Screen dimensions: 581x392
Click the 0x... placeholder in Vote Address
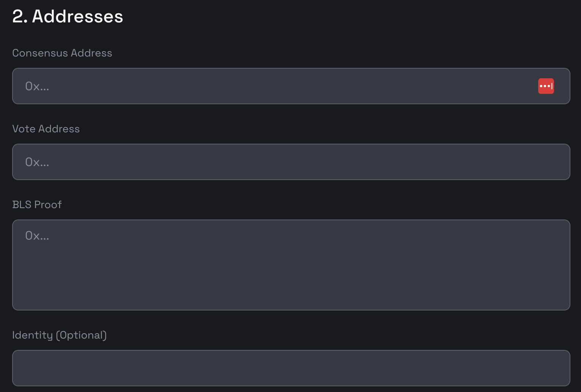click(x=37, y=162)
